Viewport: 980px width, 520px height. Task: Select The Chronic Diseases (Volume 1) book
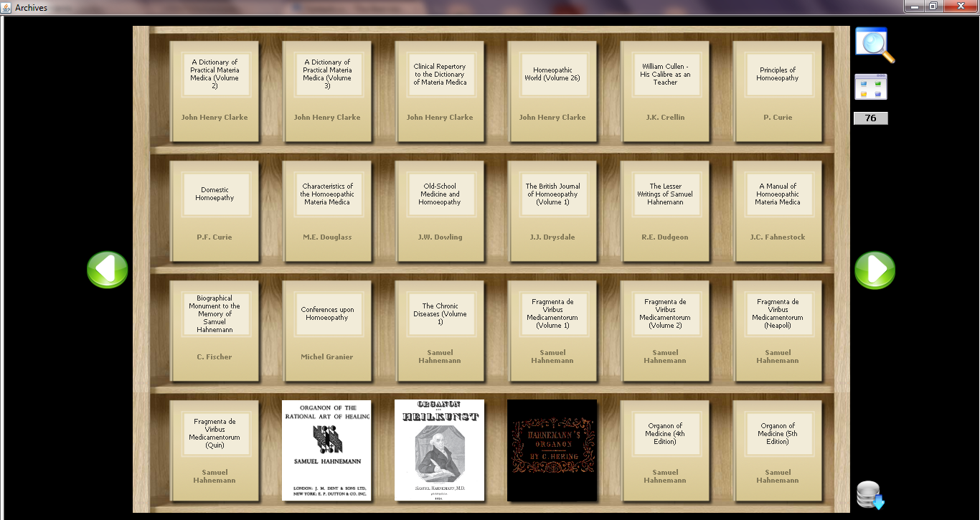coord(440,331)
